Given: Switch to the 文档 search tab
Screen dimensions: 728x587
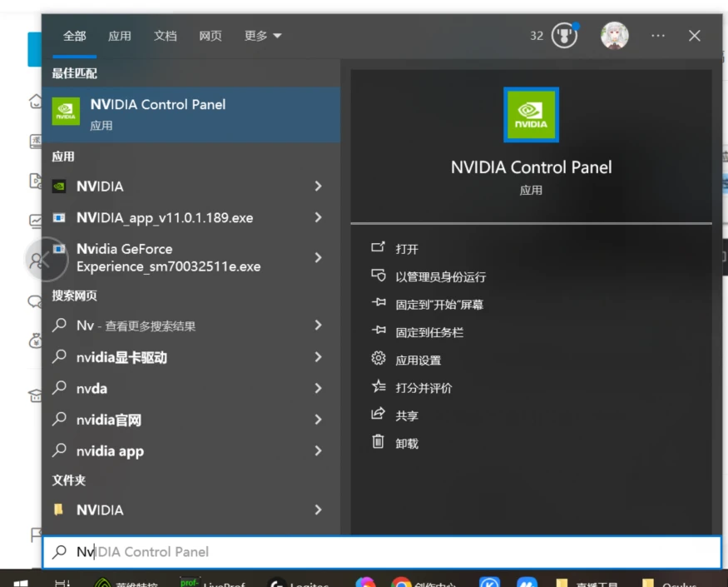Looking at the screenshot, I should pyautogui.click(x=165, y=36).
